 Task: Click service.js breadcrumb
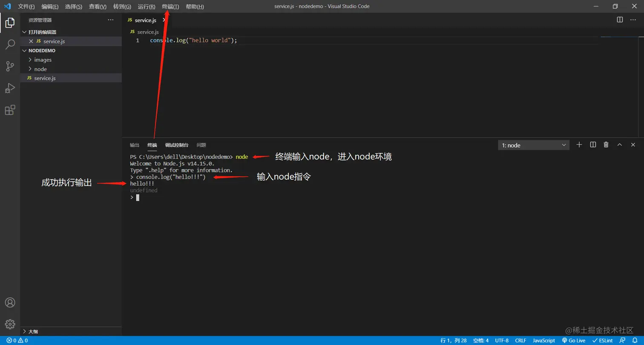[148, 32]
